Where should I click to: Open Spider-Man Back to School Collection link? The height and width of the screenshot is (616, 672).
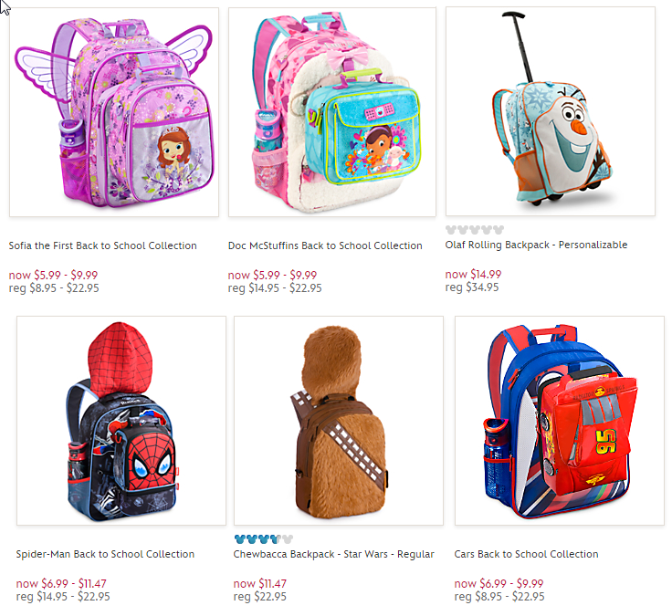click(105, 554)
